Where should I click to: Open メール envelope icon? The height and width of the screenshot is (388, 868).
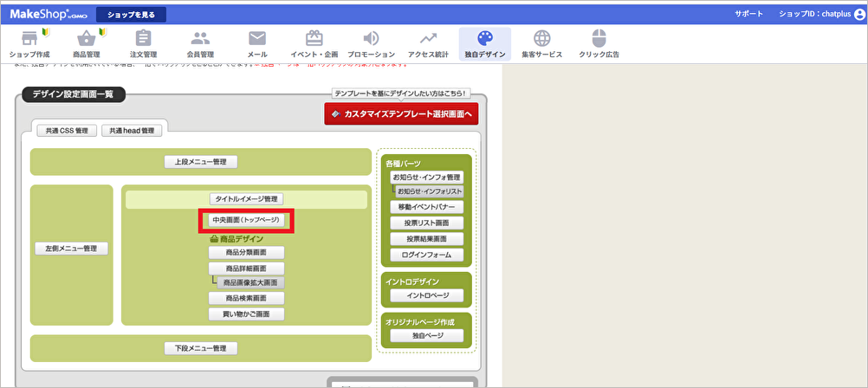[x=257, y=38]
